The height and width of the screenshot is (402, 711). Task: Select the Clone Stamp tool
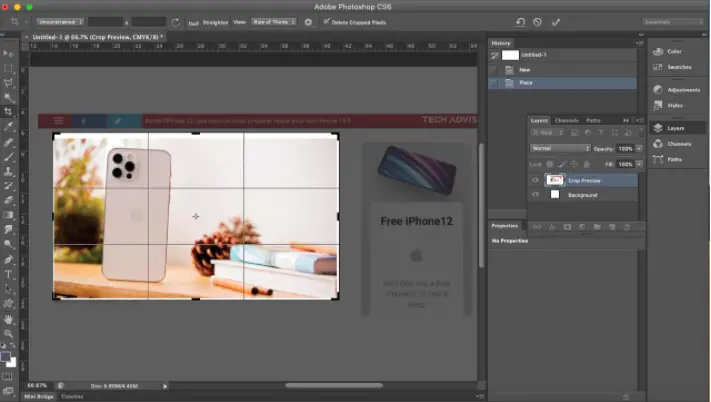coord(8,171)
